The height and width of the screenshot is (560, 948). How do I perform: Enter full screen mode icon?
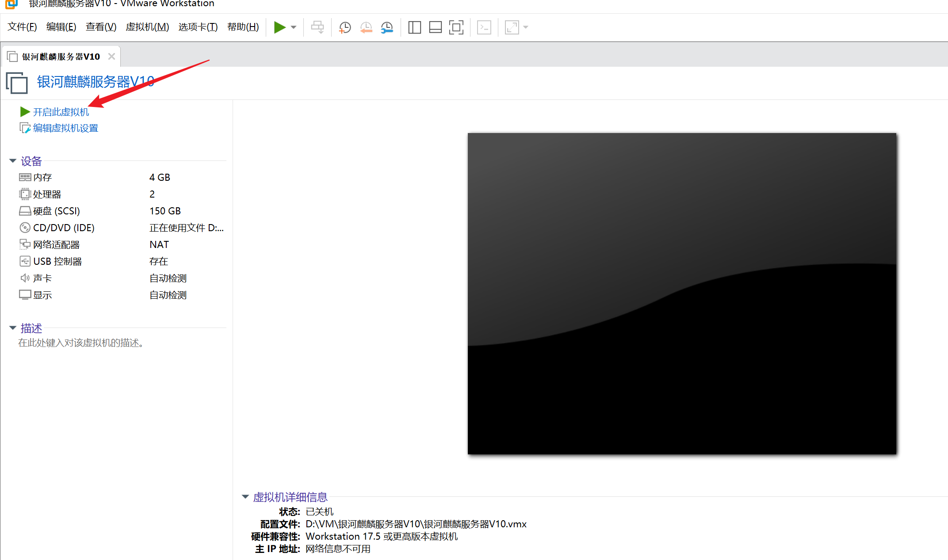456,27
